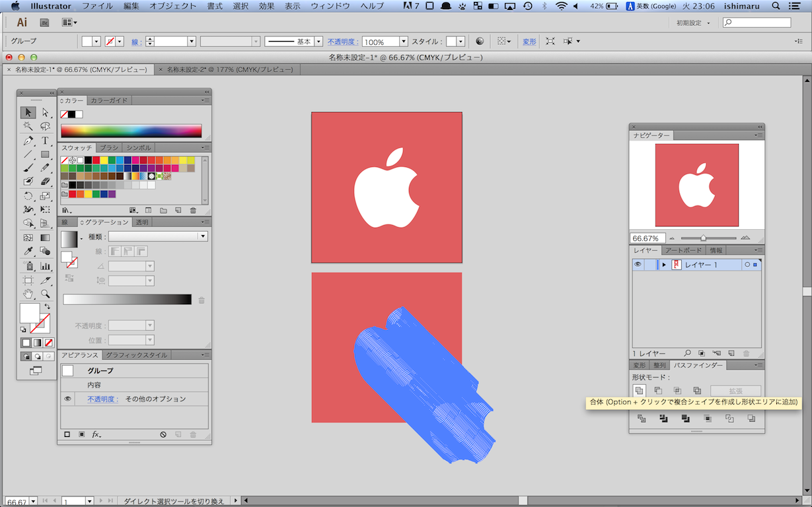The height and width of the screenshot is (507, 812).
Task: Open the スタイル graphic style dropdown
Action: (x=461, y=41)
